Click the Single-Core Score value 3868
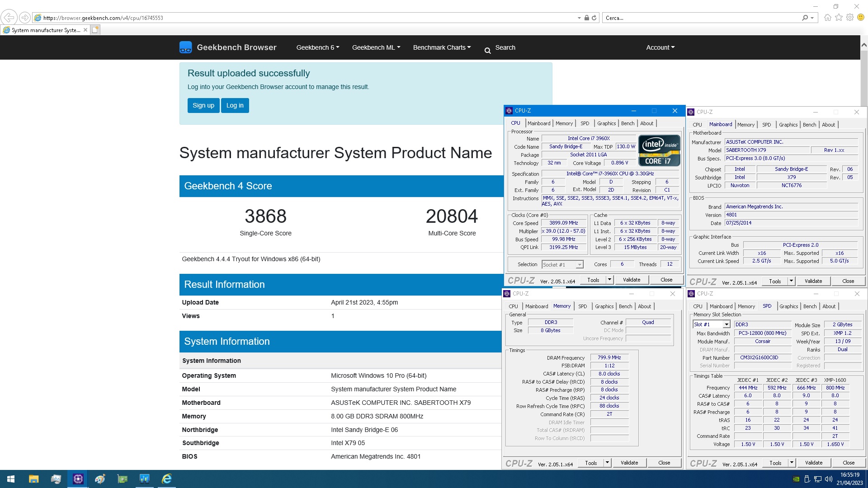Image resolution: width=868 pixels, height=488 pixels. 265,216
